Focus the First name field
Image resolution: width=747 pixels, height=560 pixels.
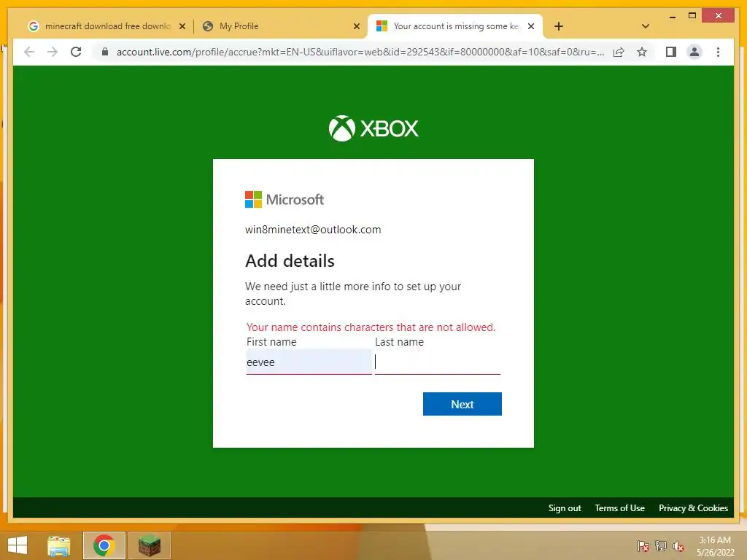[x=309, y=362]
